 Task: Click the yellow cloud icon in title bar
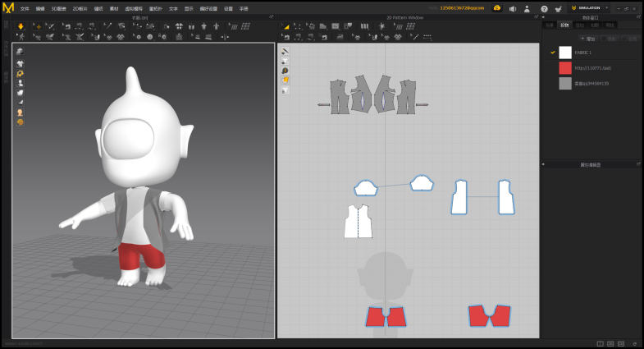pyautogui.click(x=496, y=7)
